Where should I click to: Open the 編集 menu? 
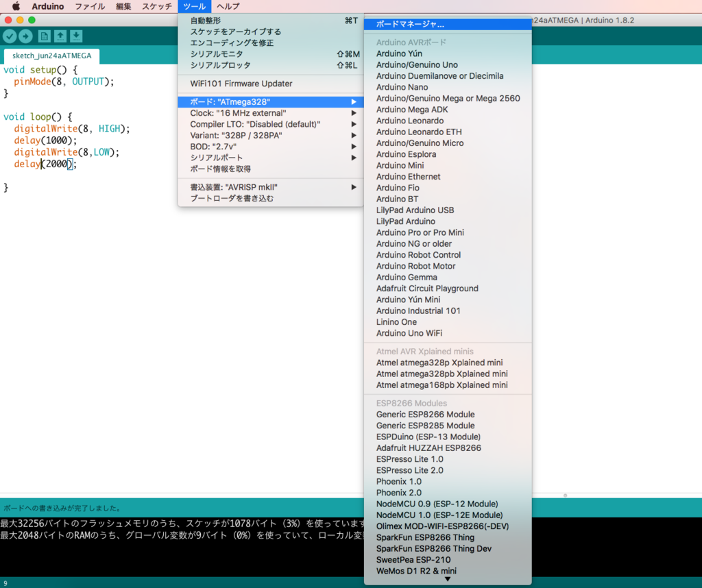[123, 6]
